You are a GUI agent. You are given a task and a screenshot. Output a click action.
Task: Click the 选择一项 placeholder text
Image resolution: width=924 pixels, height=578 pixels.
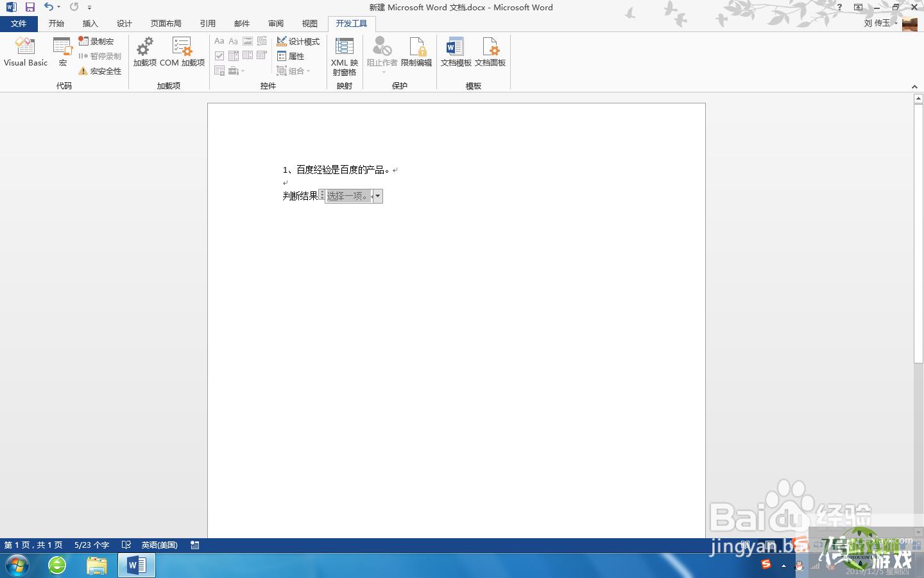[x=348, y=196]
